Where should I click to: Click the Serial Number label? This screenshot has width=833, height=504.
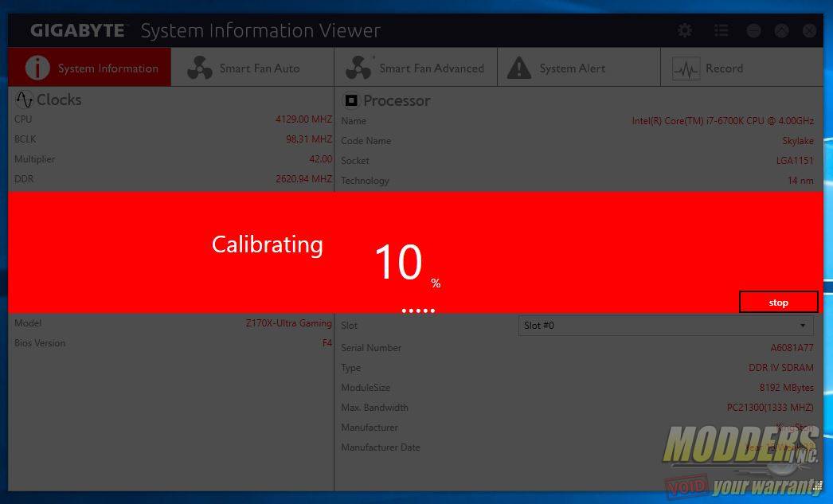click(371, 348)
